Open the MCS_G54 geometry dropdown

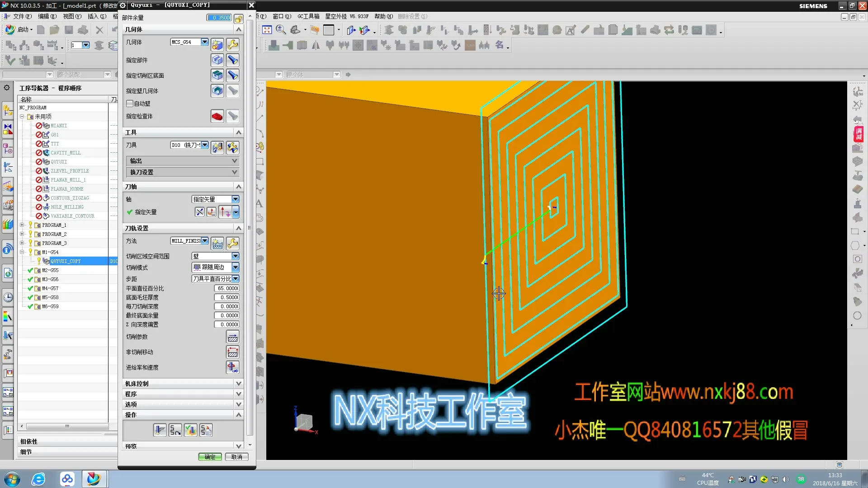(205, 42)
